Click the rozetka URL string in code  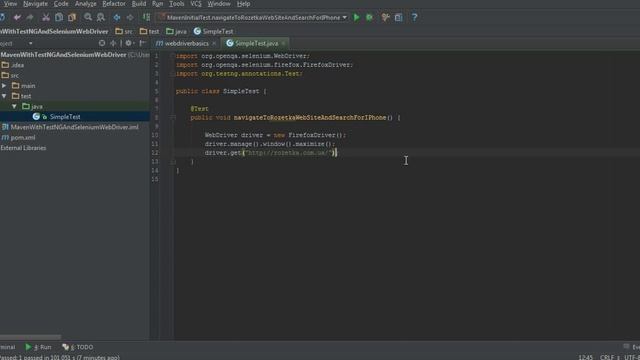point(289,153)
